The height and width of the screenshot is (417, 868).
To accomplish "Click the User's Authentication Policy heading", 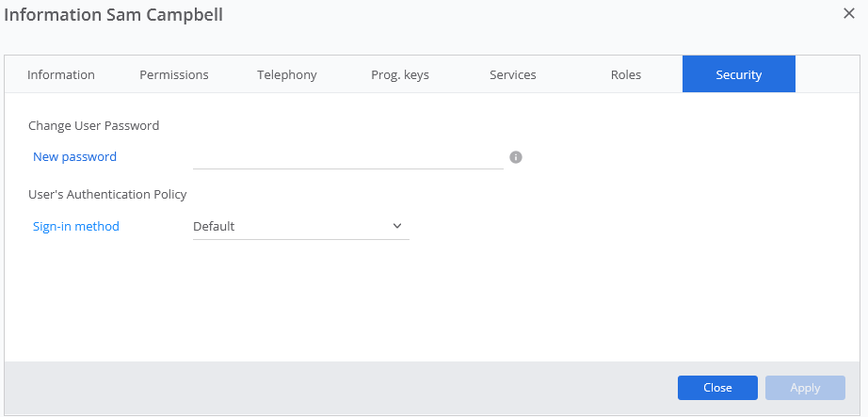I will 107,194.
